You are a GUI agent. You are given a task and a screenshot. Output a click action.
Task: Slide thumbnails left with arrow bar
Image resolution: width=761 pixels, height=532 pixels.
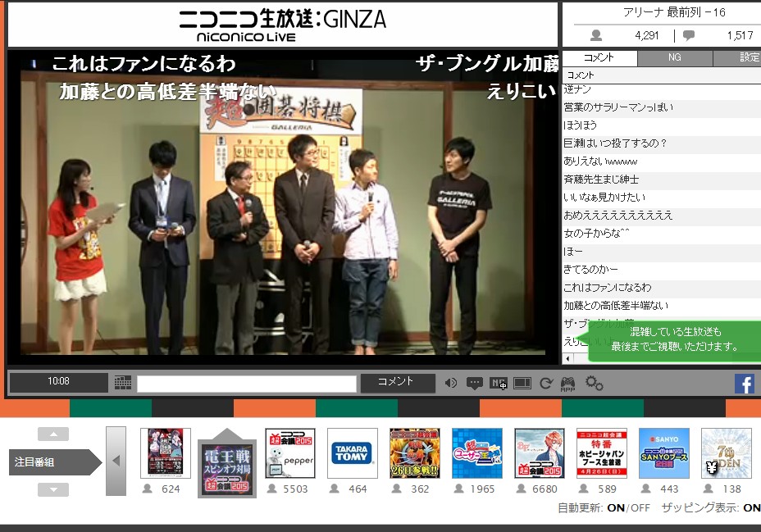(116, 461)
